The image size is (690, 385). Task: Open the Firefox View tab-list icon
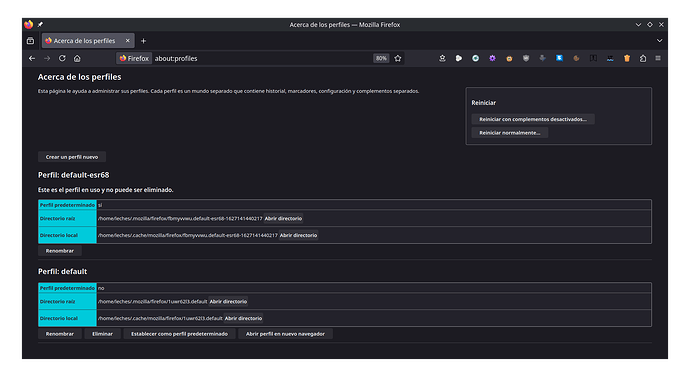pos(30,41)
